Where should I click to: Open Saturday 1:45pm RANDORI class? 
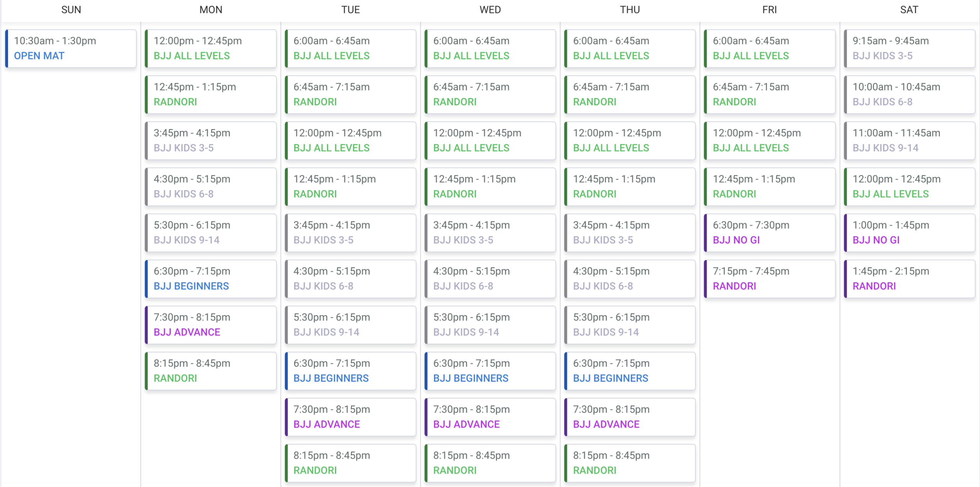click(909, 279)
